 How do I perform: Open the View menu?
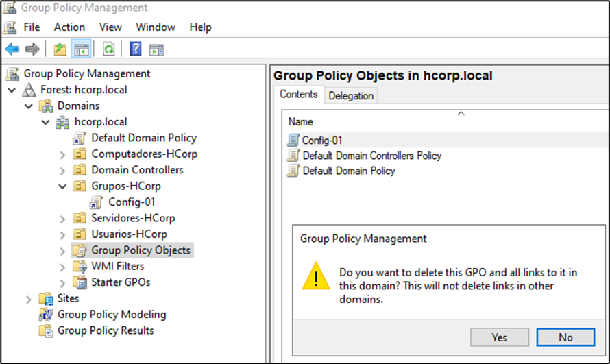110,27
